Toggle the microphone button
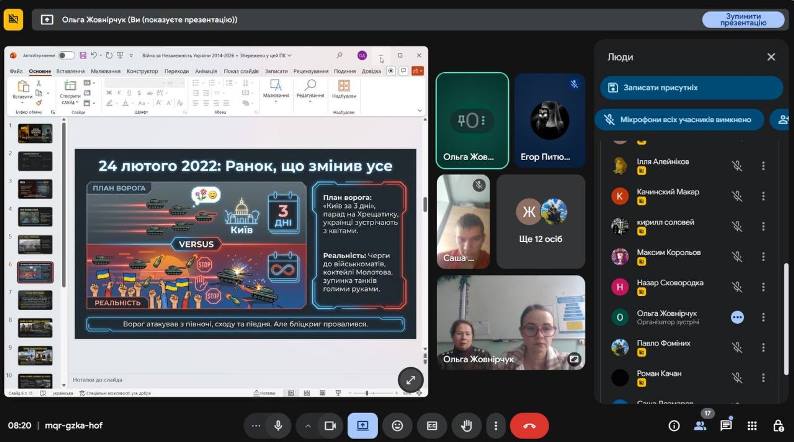The image size is (794, 442). (278, 426)
